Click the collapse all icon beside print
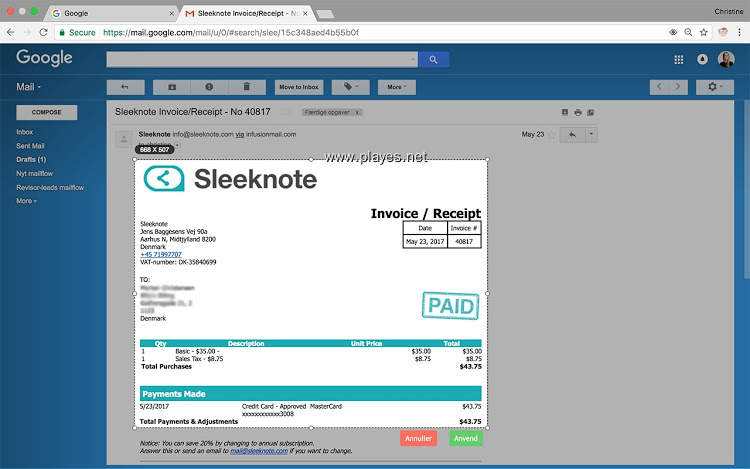 (565, 112)
